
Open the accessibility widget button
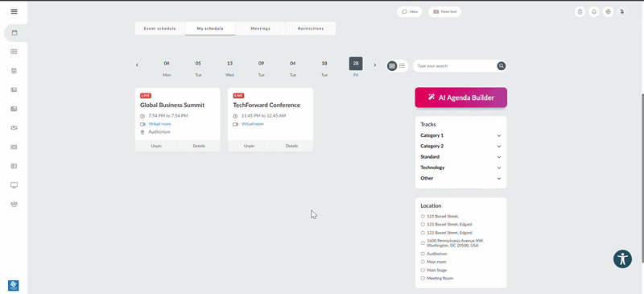coord(622,259)
